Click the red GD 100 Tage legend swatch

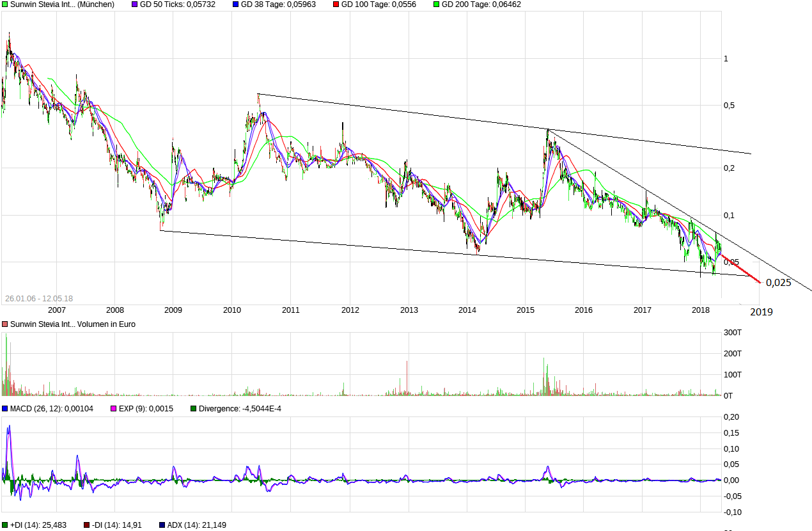pyautogui.click(x=335, y=4)
